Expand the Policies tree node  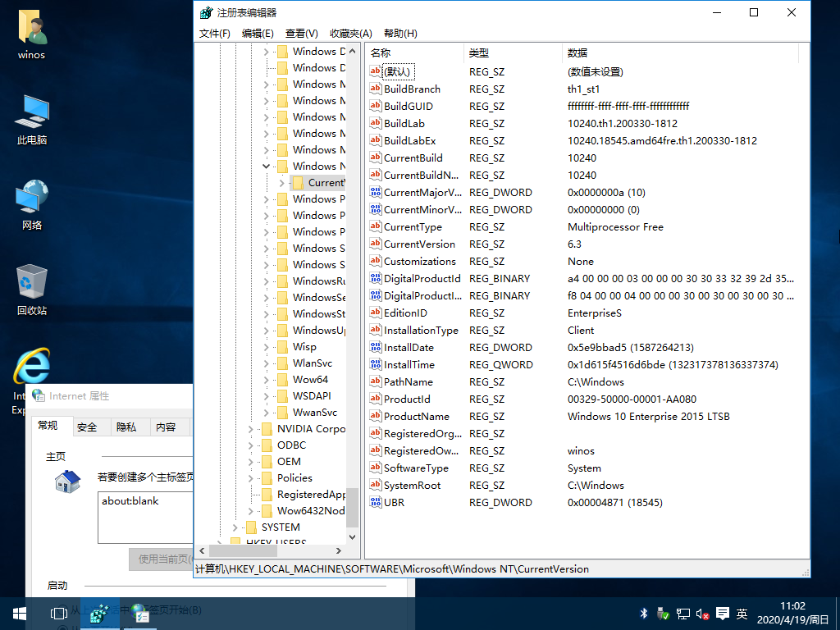point(251,478)
